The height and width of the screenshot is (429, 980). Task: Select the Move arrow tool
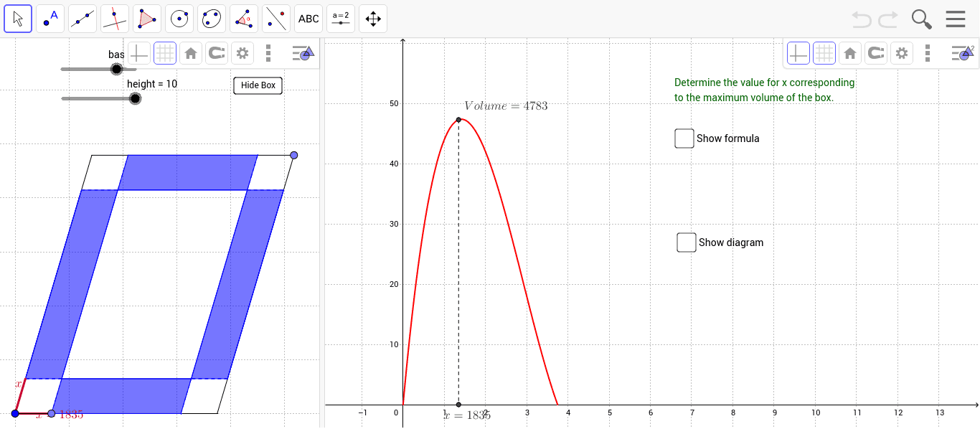coord(18,19)
